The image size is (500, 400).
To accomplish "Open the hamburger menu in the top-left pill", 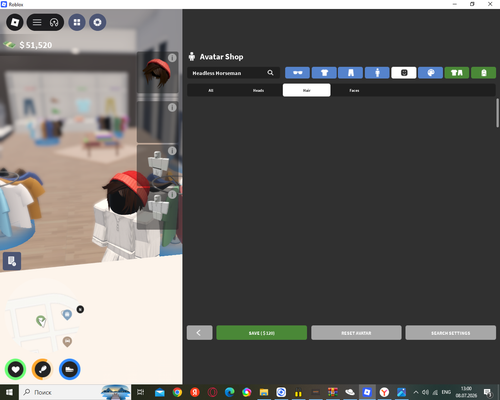I will [x=37, y=22].
